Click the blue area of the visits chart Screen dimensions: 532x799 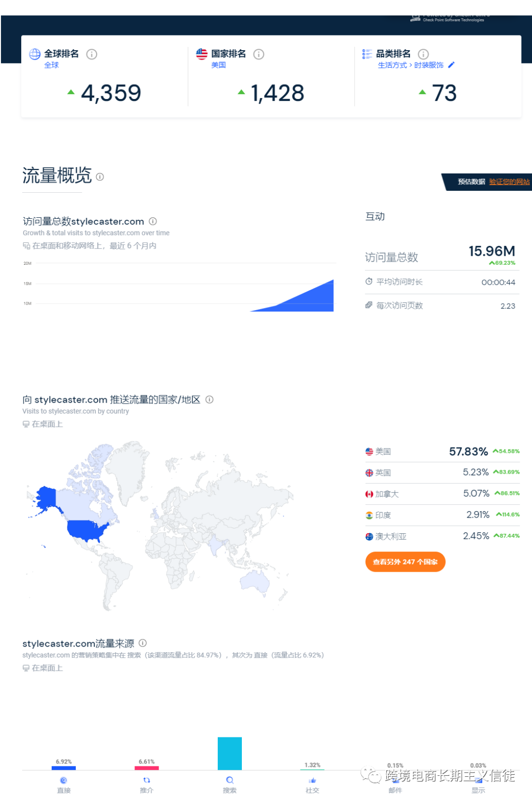(x=310, y=301)
